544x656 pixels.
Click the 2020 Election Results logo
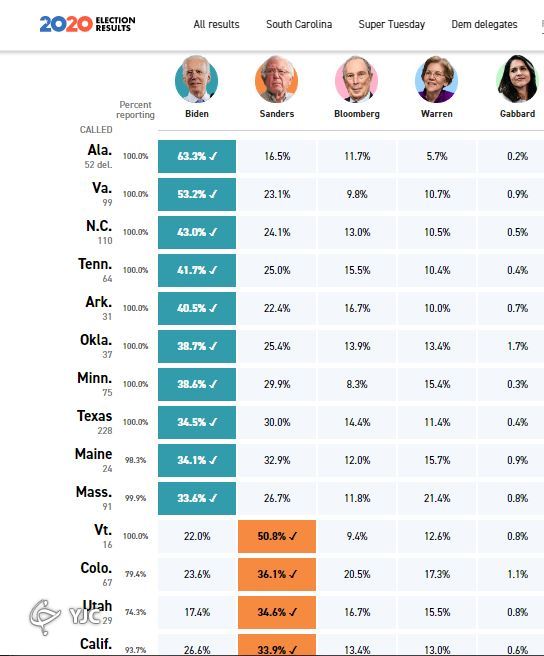point(87,24)
